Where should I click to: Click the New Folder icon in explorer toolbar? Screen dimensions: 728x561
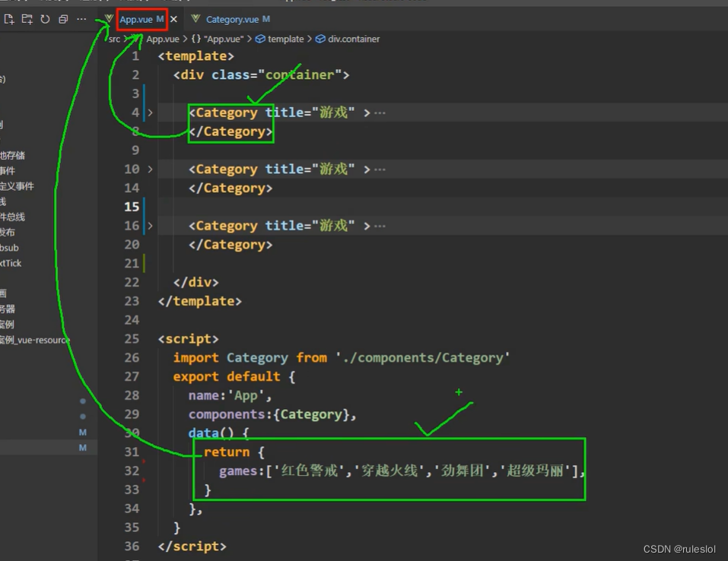(27, 19)
